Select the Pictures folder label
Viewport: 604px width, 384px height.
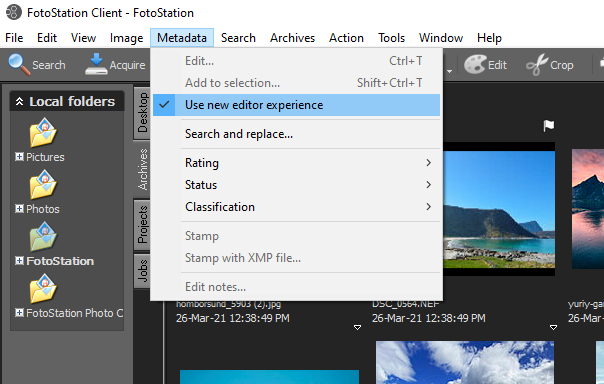coord(45,157)
